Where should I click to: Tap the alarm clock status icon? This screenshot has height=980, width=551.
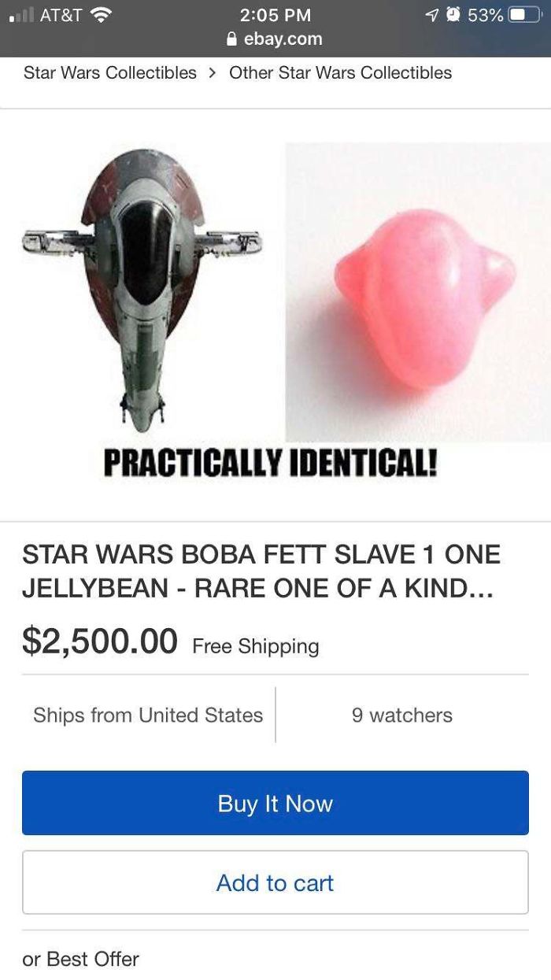pos(453,15)
